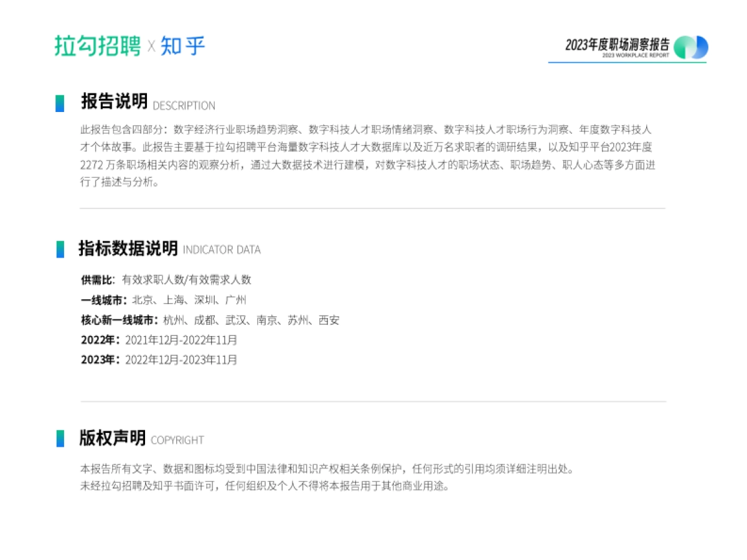Click the 拉勾招聘 green logo
Image resolution: width=747 pixels, height=560 pixels.
tap(98, 46)
